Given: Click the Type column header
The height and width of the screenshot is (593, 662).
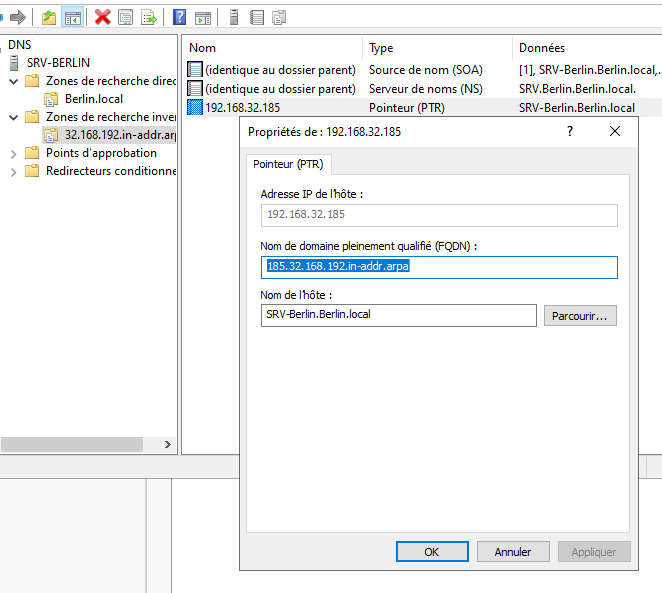Looking at the screenshot, I should pyautogui.click(x=381, y=48).
